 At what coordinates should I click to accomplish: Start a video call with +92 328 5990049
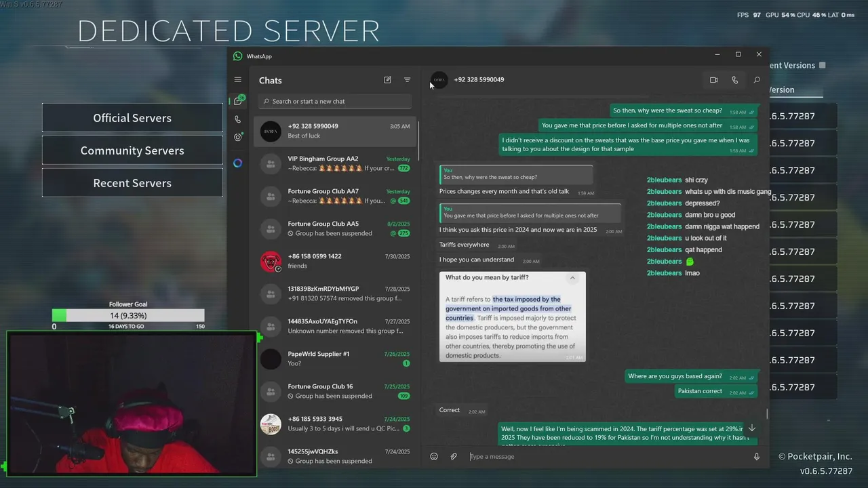713,80
